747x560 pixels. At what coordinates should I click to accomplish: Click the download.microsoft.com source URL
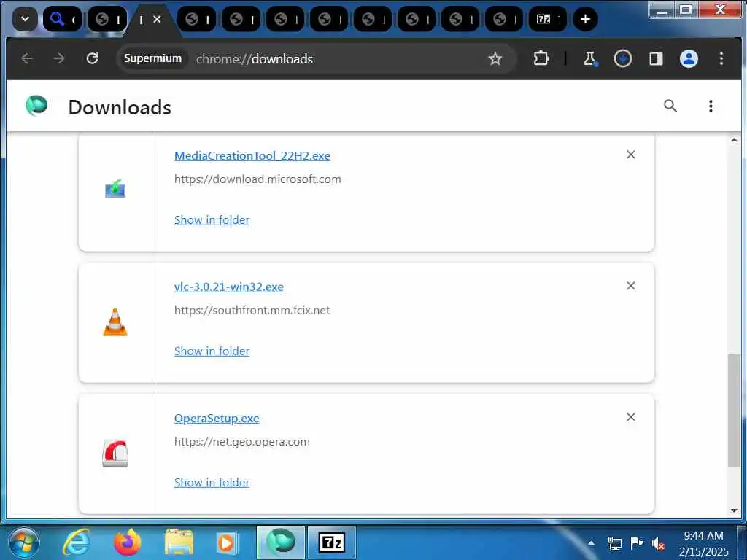coord(258,179)
